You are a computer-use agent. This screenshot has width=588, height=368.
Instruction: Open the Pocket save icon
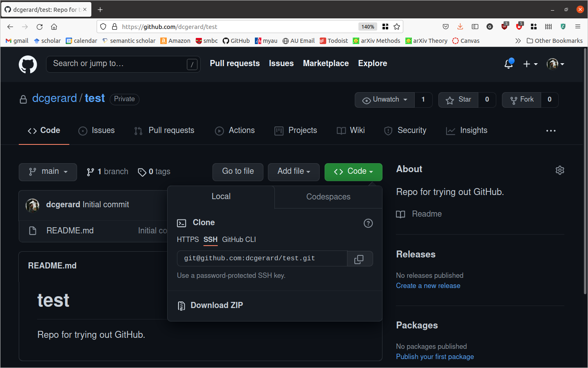coord(446,27)
